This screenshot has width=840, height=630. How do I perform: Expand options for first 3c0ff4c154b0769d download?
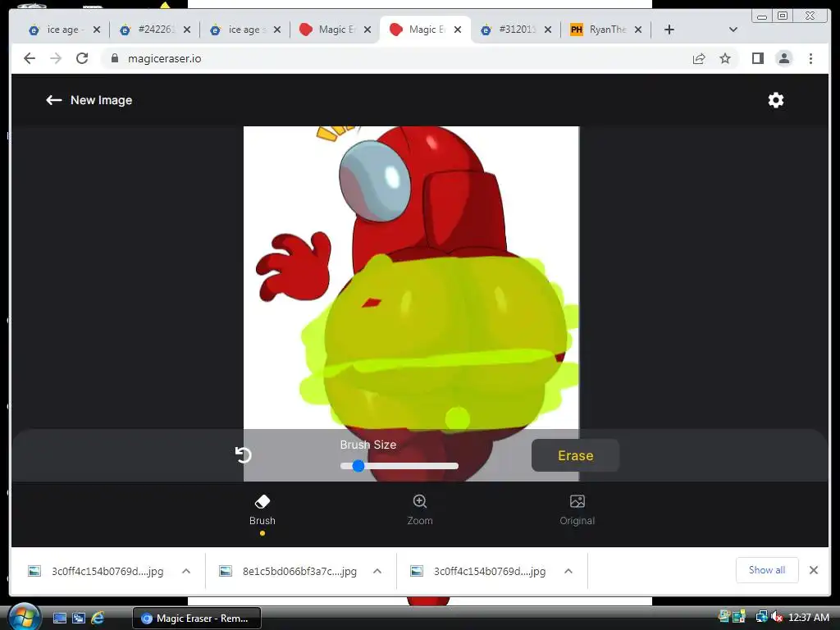pos(186,571)
